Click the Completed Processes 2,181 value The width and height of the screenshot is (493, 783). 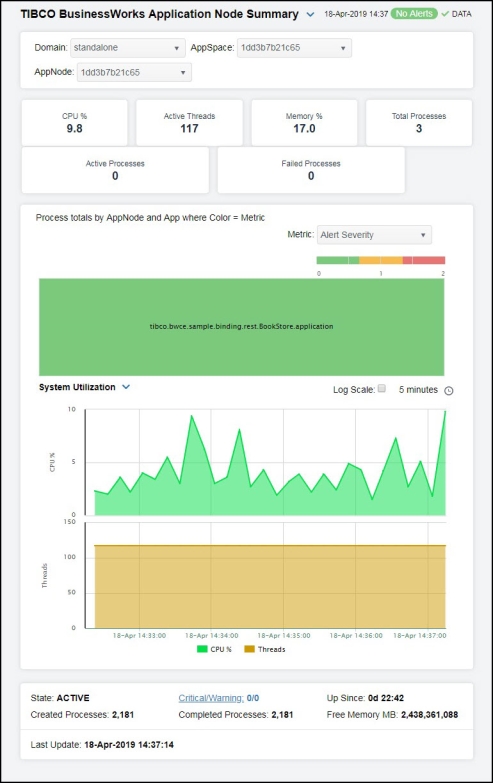[282, 715]
